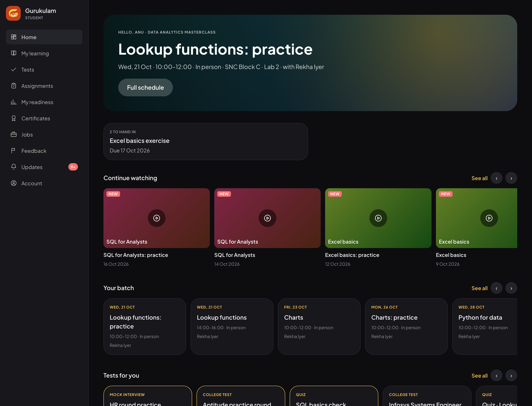Open the Excel basics exercise hand-in card
This screenshot has width=532, height=406.
pos(206,141)
